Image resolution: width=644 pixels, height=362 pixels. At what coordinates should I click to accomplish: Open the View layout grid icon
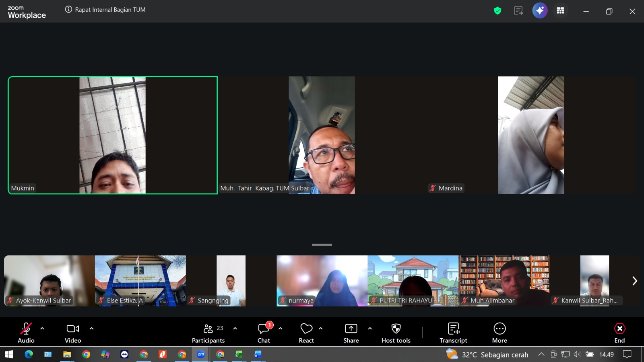click(x=560, y=11)
